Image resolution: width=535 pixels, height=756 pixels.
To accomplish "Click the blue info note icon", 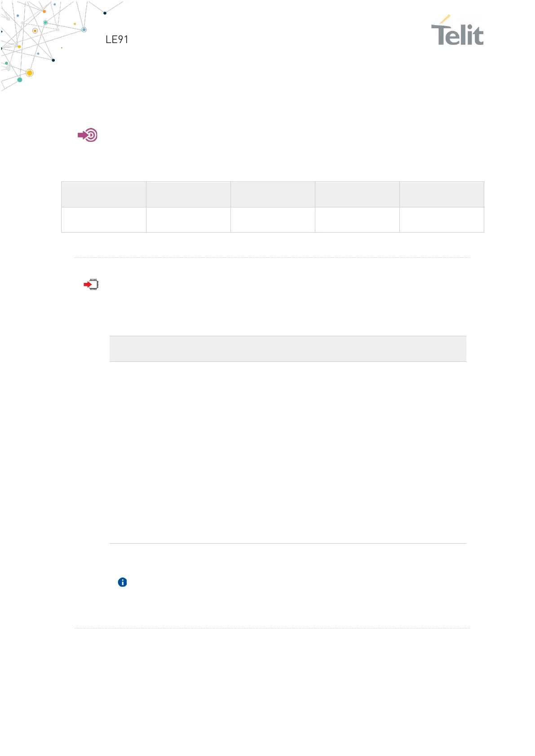I will click(122, 582).
